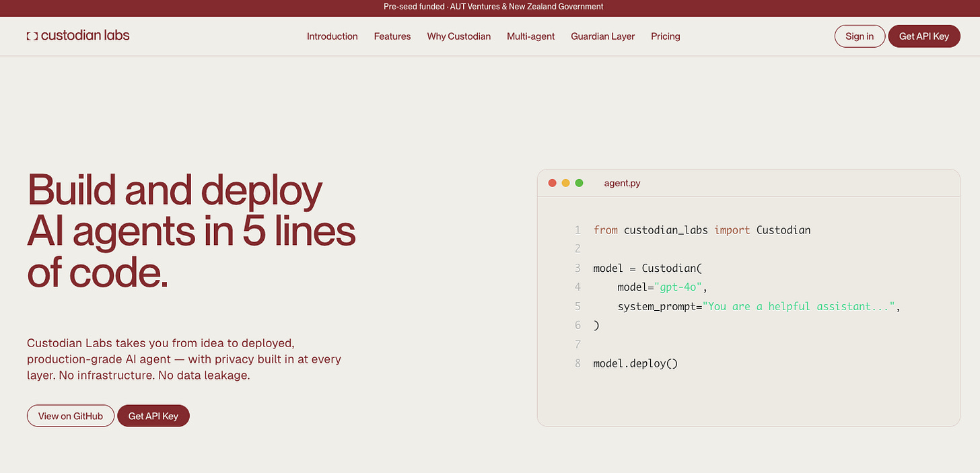
Task: Open the Introduction nav link
Action: coord(332,36)
